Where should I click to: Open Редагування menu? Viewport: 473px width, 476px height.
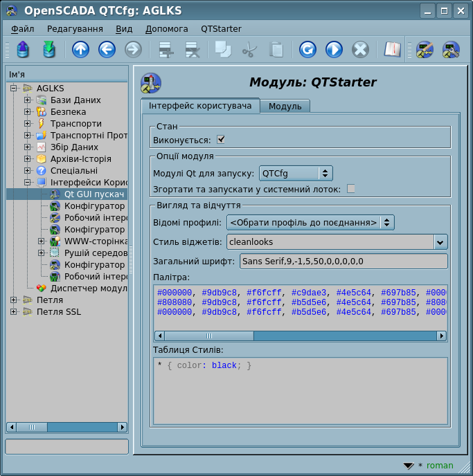75,29
